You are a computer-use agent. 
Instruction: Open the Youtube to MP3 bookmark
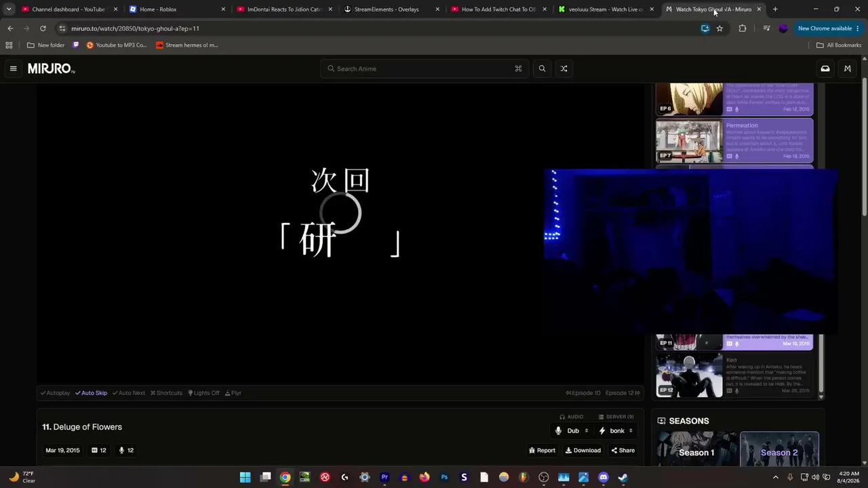tap(117, 45)
